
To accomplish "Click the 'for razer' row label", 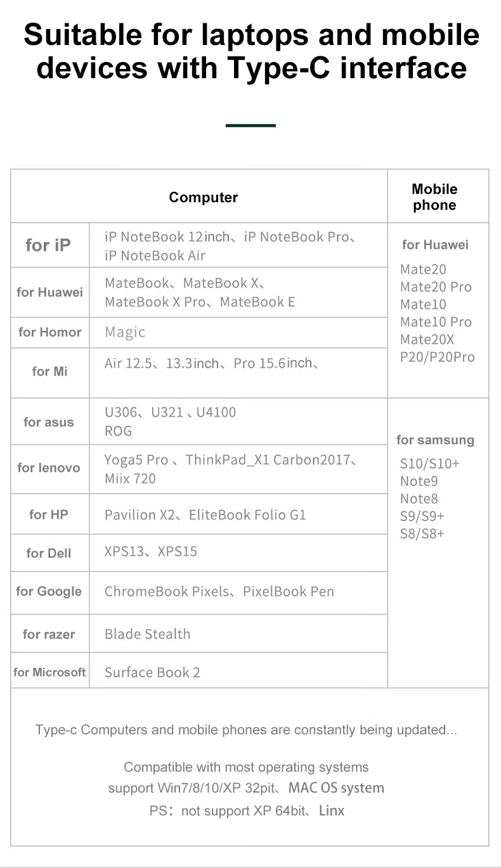I will pos(49,634).
